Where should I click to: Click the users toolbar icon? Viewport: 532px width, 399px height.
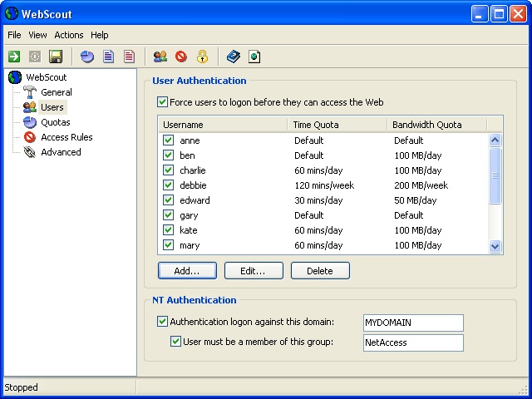(x=160, y=57)
